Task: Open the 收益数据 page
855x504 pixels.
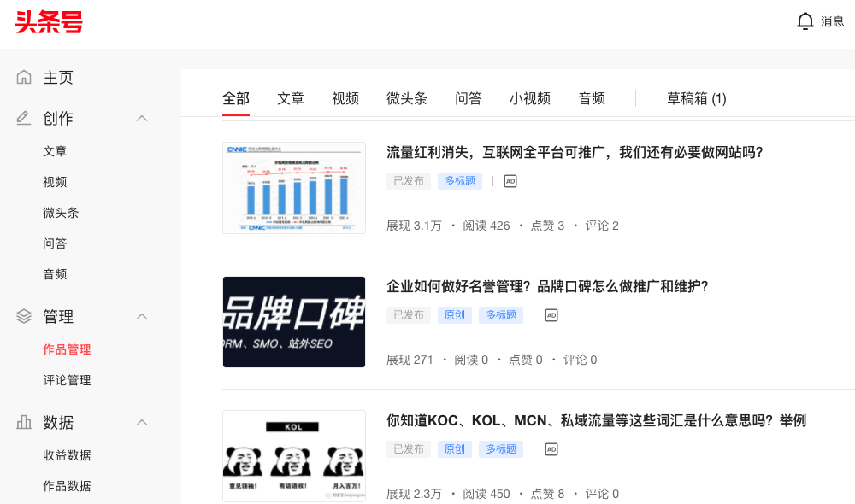Action: point(65,454)
